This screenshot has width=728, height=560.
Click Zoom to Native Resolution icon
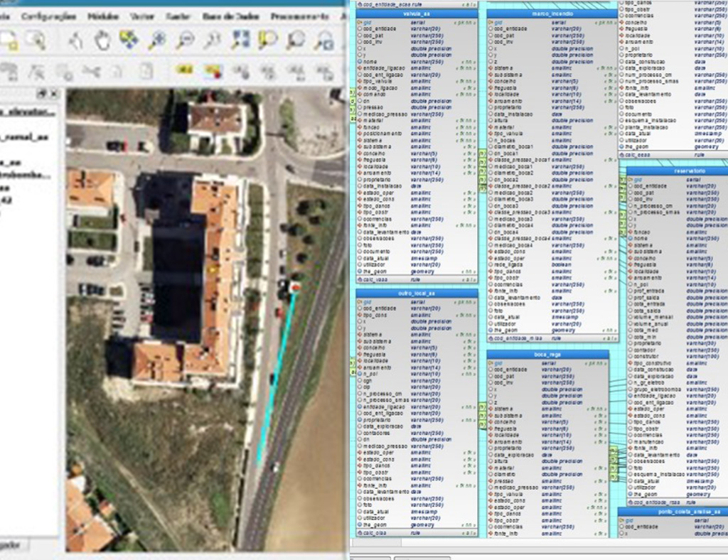click(x=213, y=41)
